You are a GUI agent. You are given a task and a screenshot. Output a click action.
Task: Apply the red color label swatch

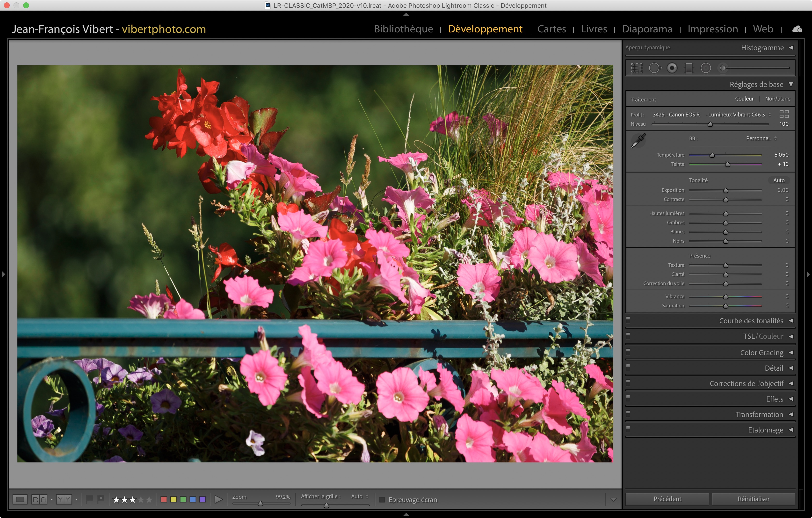(164, 499)
